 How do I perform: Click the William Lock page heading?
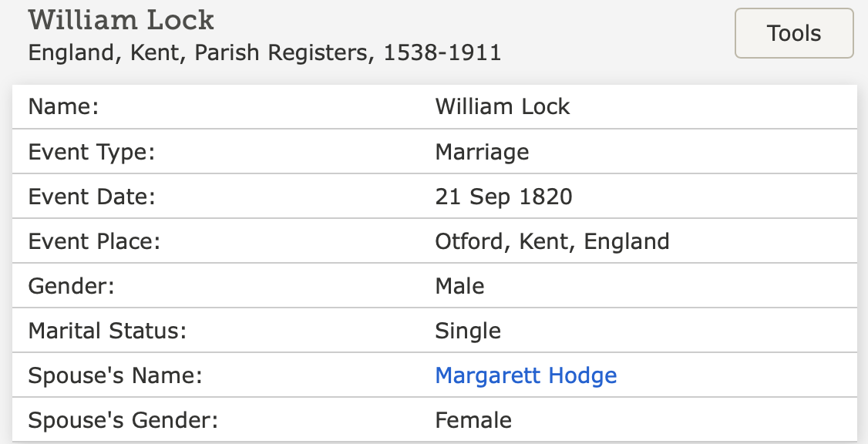(x=121, y=19)
